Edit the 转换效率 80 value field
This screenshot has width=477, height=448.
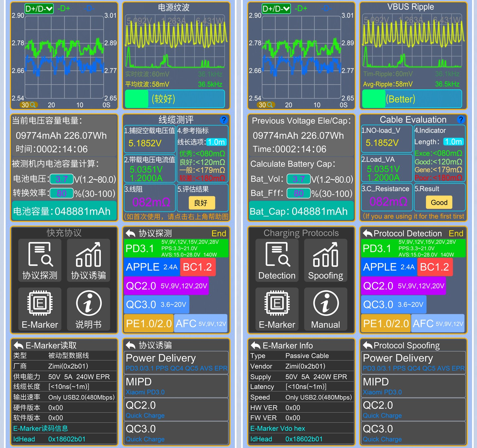click(x=61, y=194)
